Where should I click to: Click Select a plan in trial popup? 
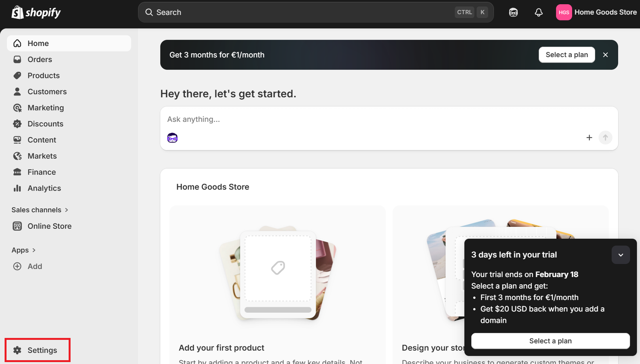[550, 341]
